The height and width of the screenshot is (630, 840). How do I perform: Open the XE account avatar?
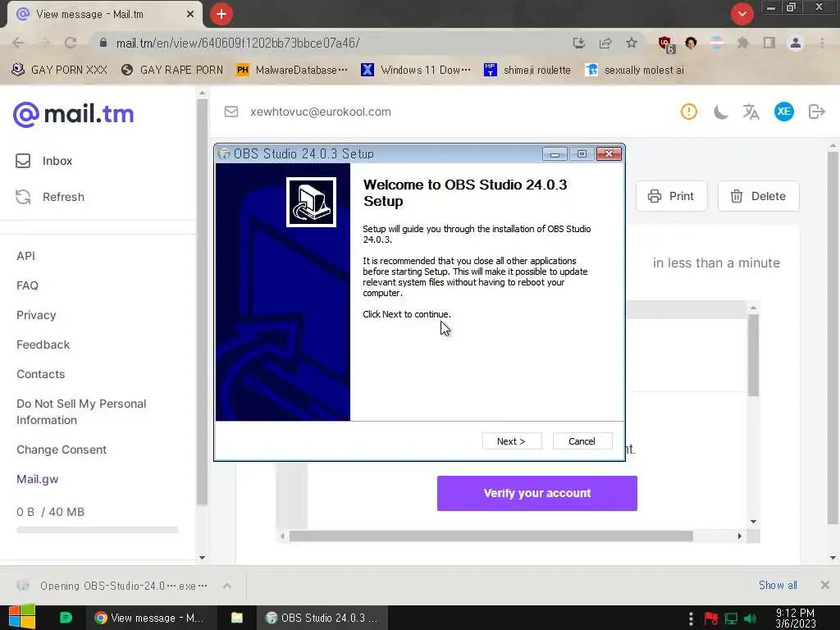[783, 112]
